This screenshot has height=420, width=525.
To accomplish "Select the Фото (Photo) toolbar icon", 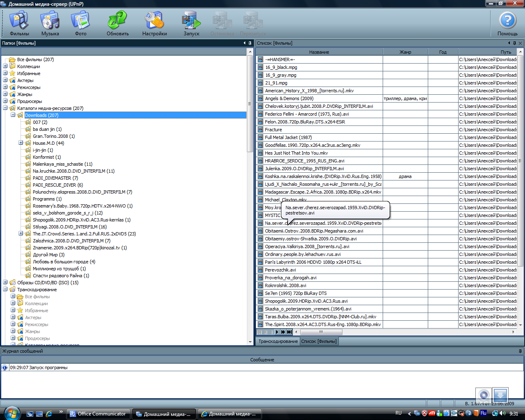I will (80, 23).
